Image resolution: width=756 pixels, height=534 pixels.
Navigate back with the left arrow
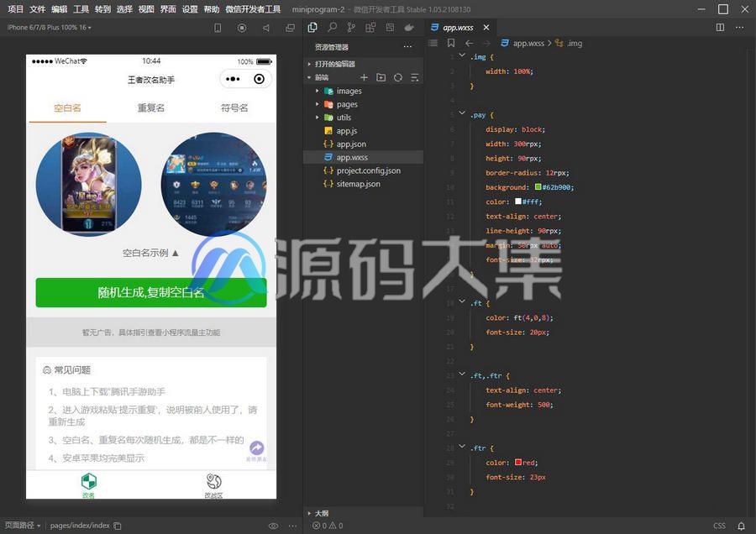click(469, 43)
